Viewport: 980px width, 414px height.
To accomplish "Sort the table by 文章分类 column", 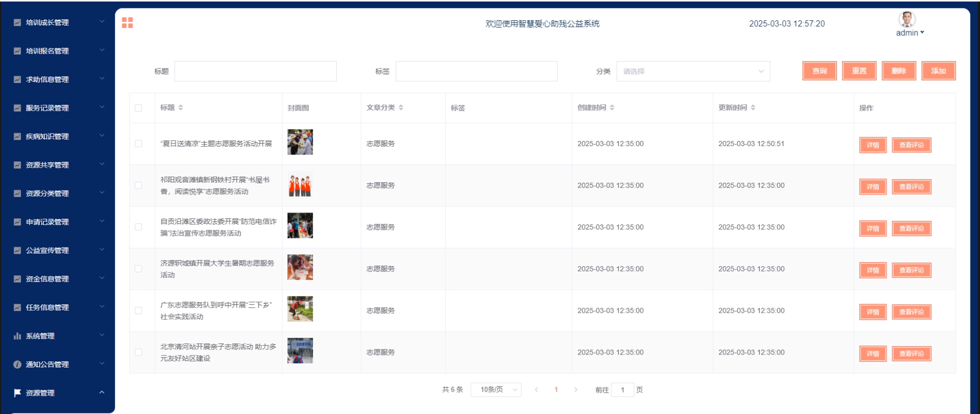I will pos(401,108).
